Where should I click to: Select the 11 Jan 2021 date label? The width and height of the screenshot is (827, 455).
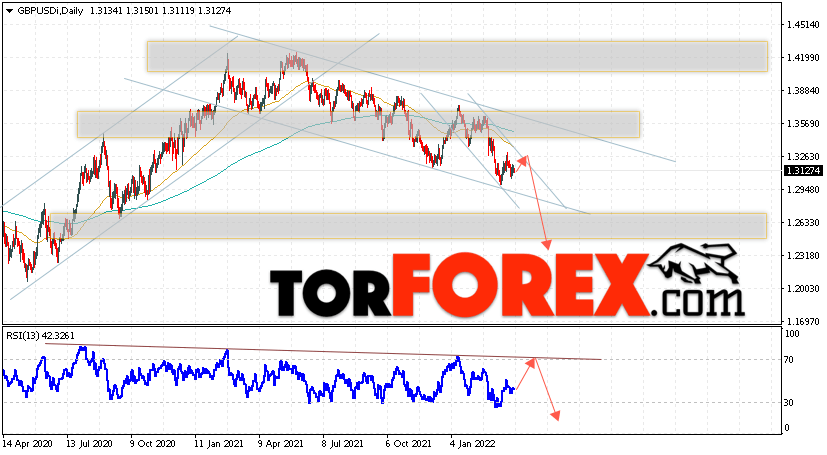tap(218, 444)
